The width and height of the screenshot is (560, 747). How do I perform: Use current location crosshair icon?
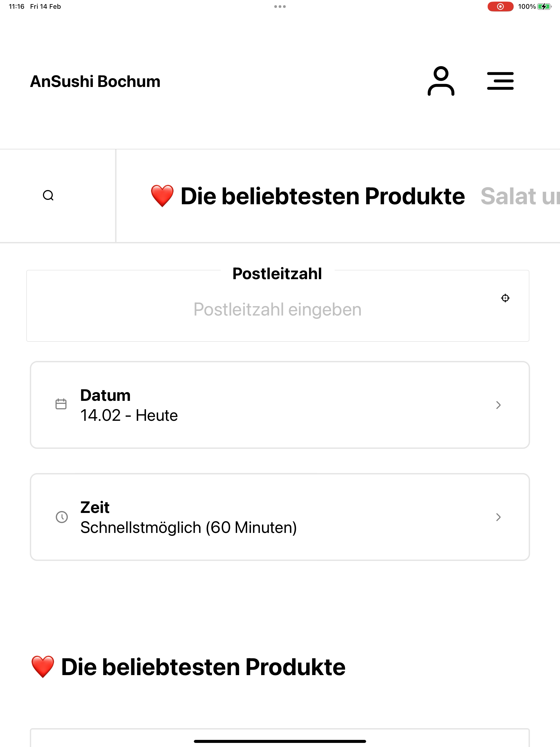[505, 298]
